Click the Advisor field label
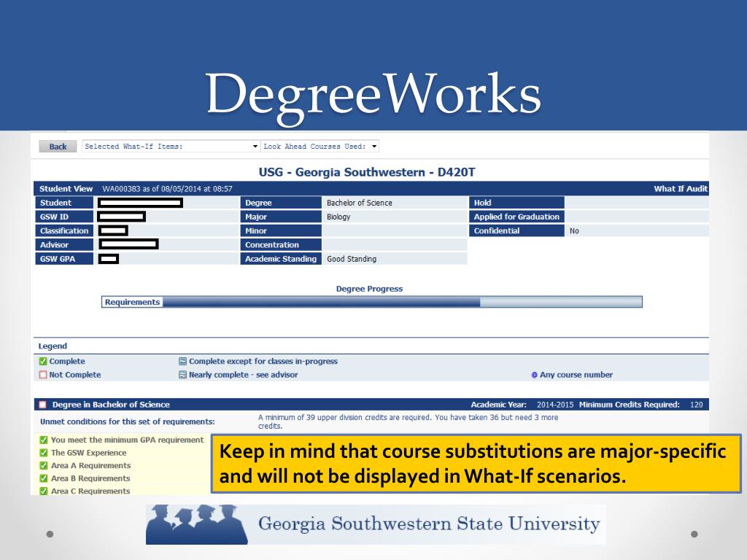747x560 pixels. point(64,245)
